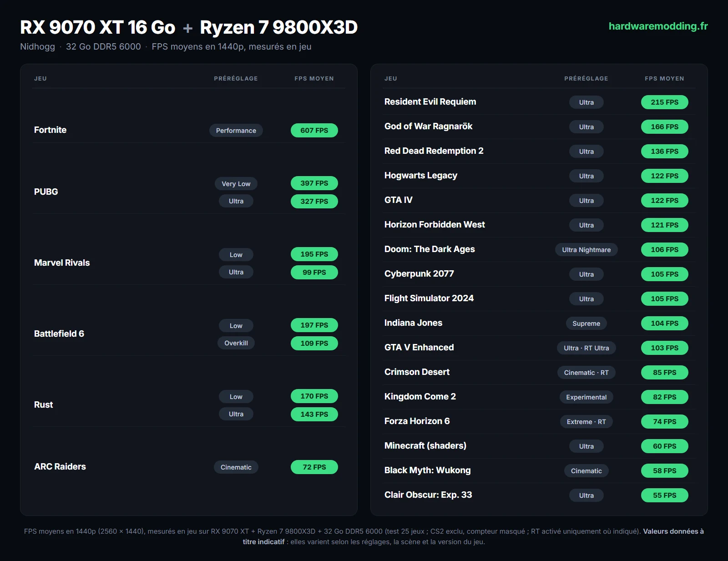Select the 170 FPS badge for Rust
The height and width of the screenshot is (561, 728).
point(314,396)
